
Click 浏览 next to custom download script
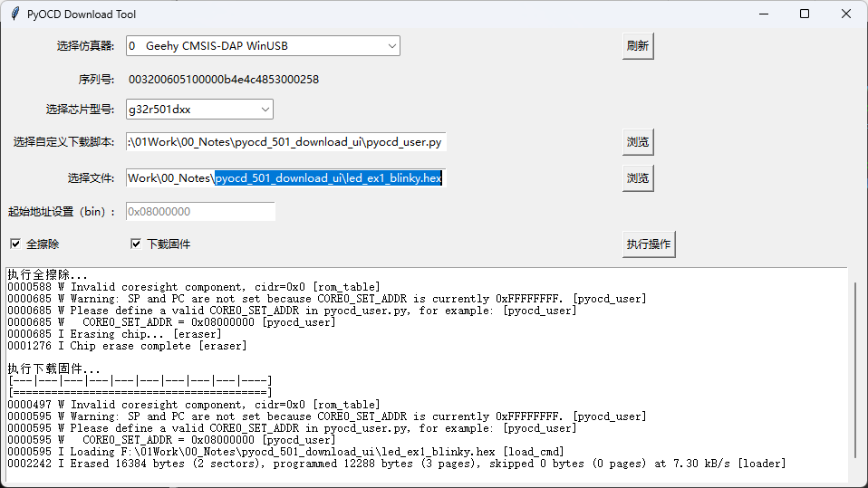coord(638,142)
